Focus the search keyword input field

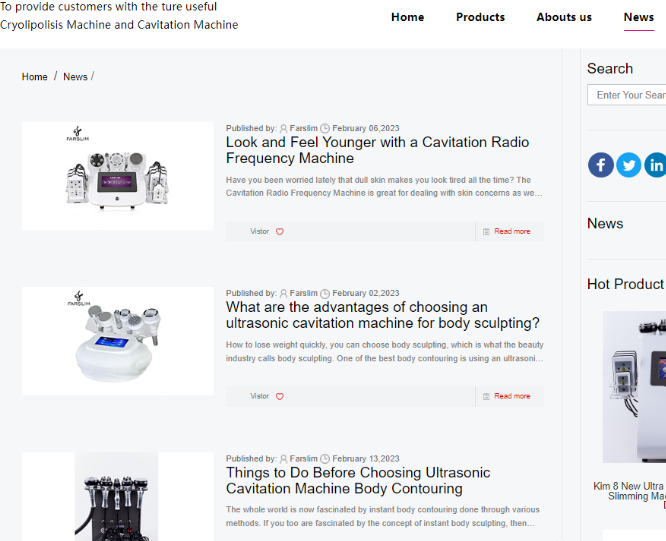[628, 95]
